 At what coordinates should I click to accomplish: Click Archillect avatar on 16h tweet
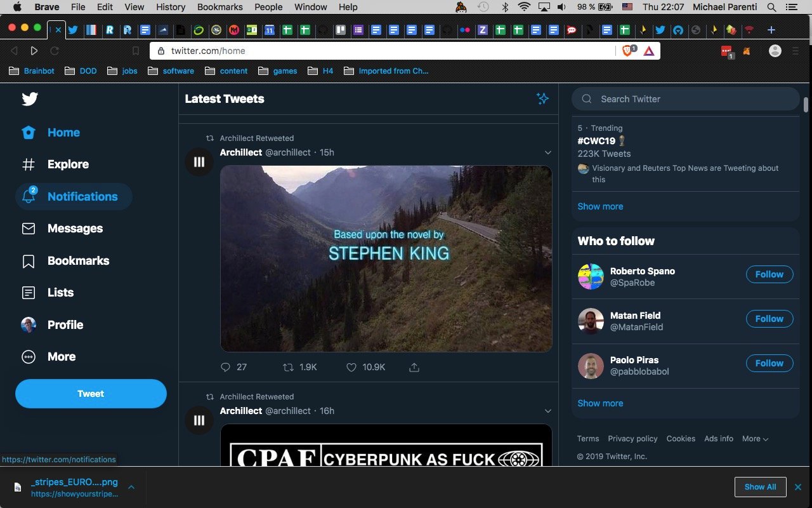pyautogui.click(x=199, y=420)
